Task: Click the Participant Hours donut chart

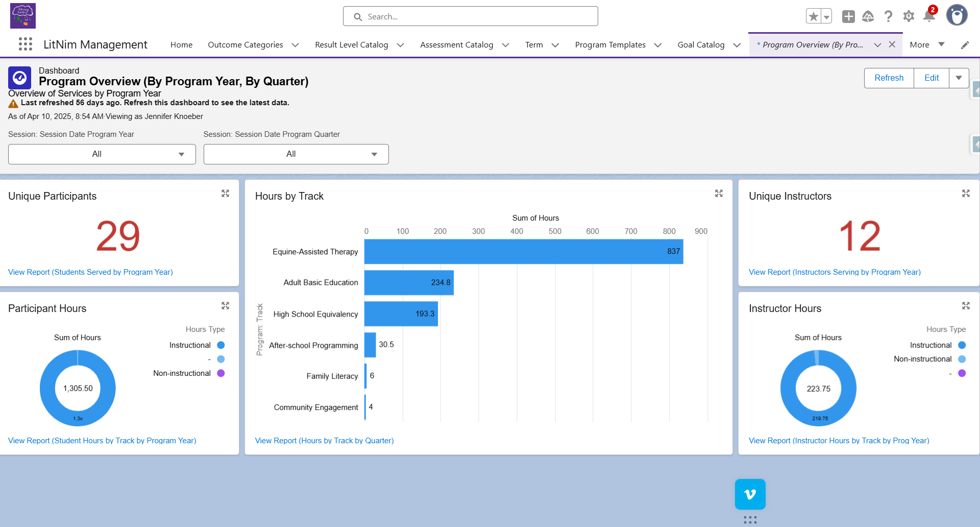Action: click(x=78, y=388)
